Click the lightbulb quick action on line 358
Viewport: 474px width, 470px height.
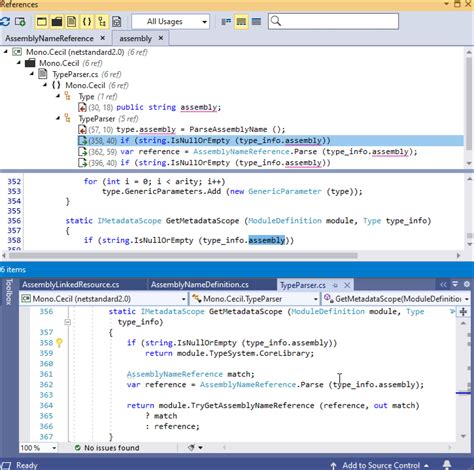click(59, 343)
